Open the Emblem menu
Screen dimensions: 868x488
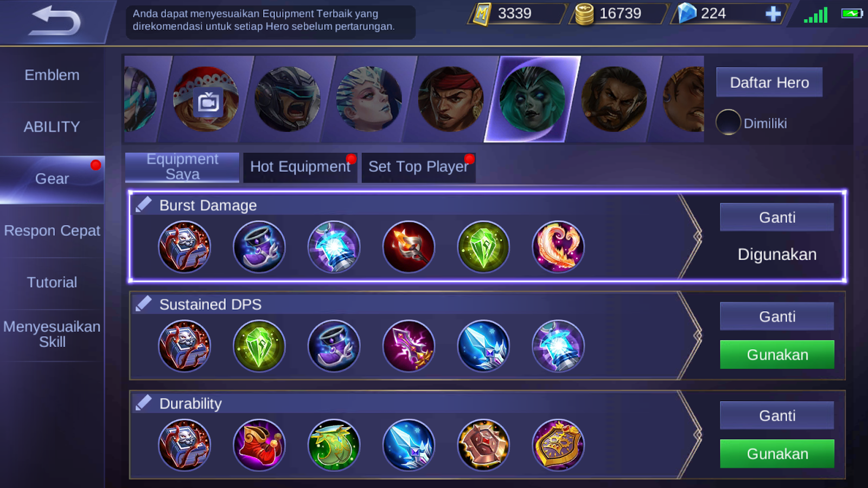click(x=52, y=75)
